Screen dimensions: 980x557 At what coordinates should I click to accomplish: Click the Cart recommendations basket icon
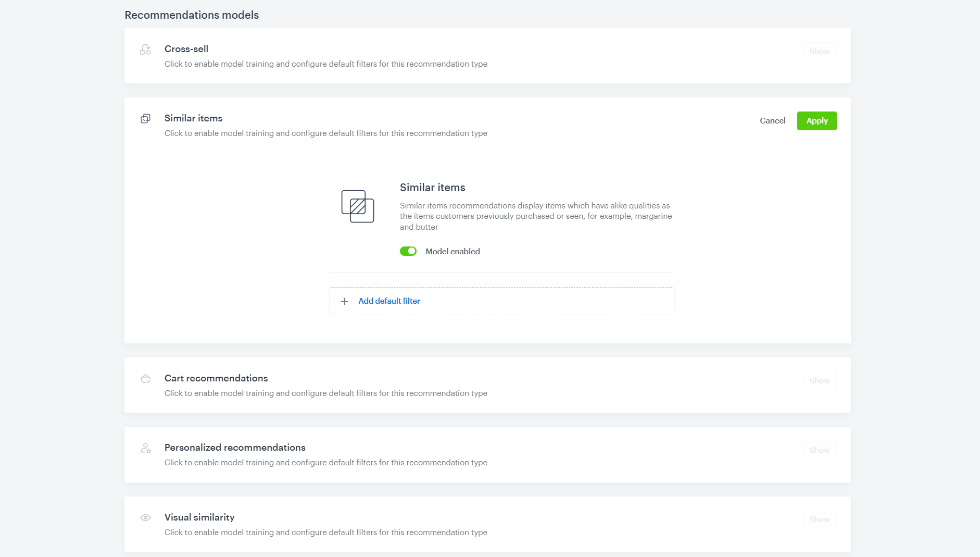(x=145, y=379)
